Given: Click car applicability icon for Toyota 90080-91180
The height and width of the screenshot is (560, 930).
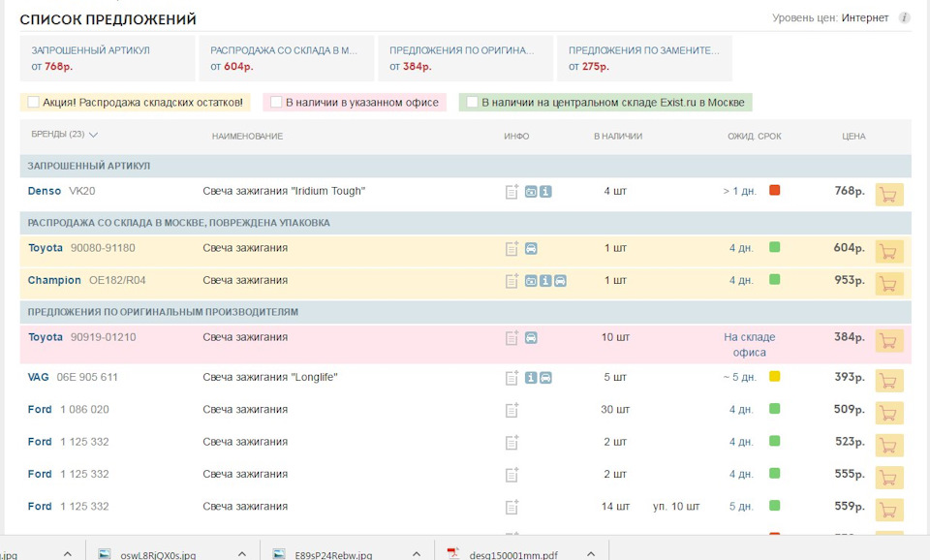Looking at the screenshot, I should coord(531,249).
